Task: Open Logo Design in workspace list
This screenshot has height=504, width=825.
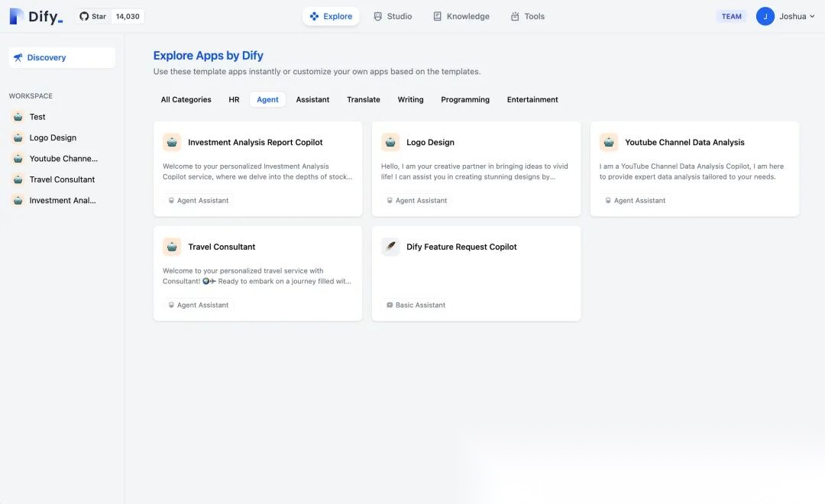Action: coord(53,138)
